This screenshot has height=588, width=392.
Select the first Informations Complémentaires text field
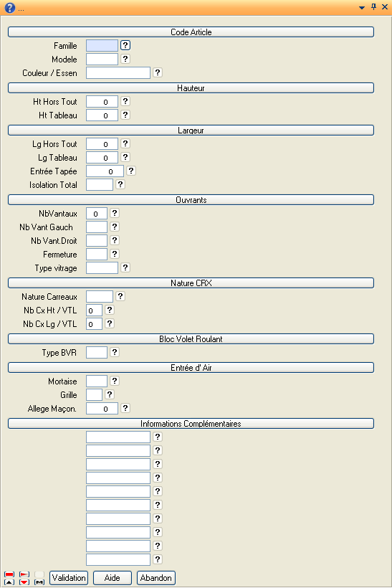[118, 437]
